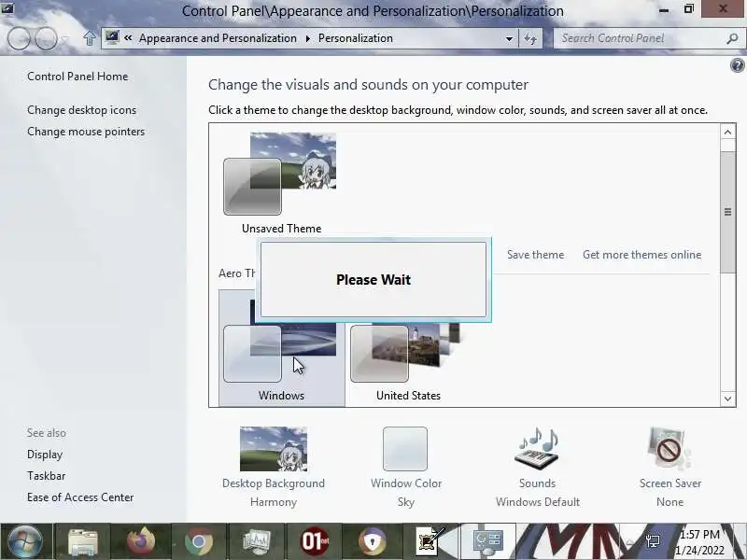Switch to the Control Panel taskbar button
Viewport: 747px width, 560px height.
[487, 542]
